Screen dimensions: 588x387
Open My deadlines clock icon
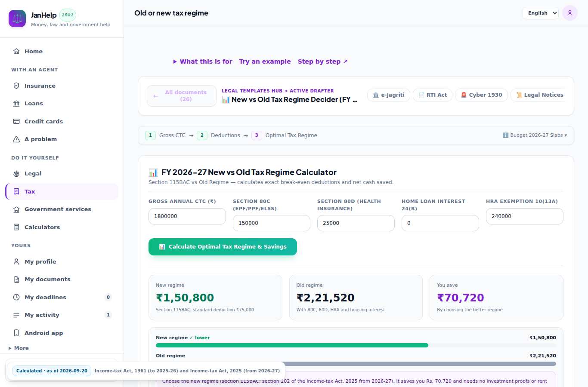click(16, 297)
